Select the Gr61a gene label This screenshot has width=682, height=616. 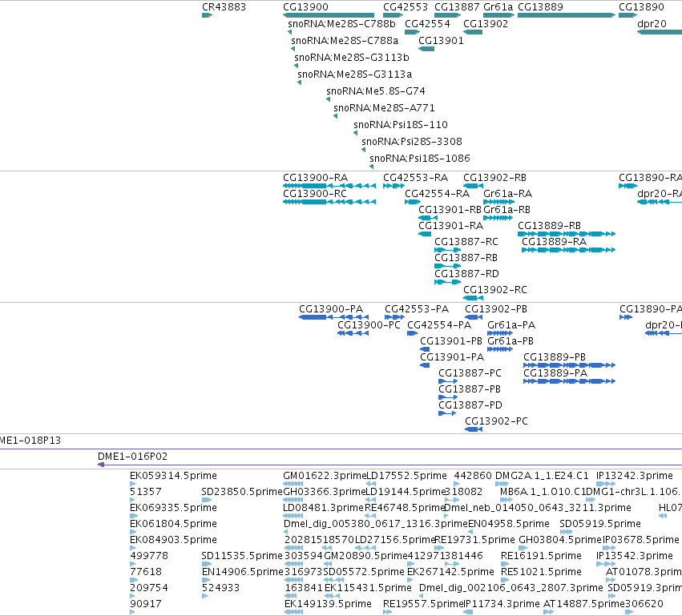coord(498,7)
